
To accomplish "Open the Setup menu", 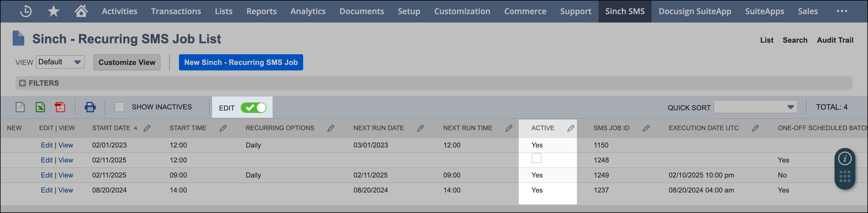I will pos(409,11).
